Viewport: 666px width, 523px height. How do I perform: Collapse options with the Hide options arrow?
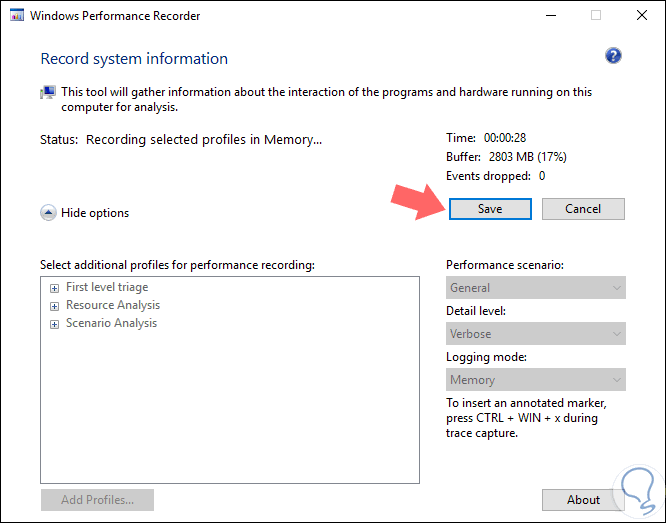tap(48, 213)
